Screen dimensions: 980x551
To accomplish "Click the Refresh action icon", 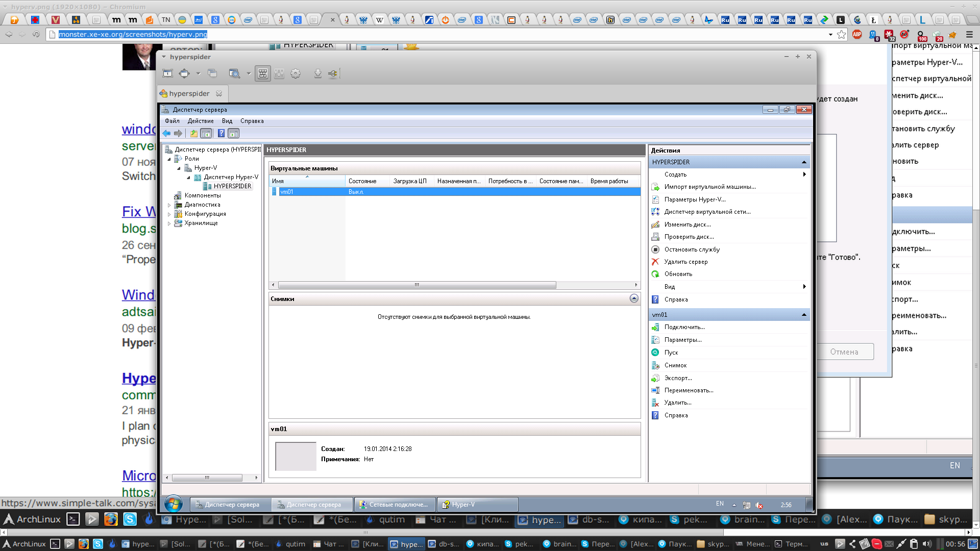I will (x=655, y=274).
